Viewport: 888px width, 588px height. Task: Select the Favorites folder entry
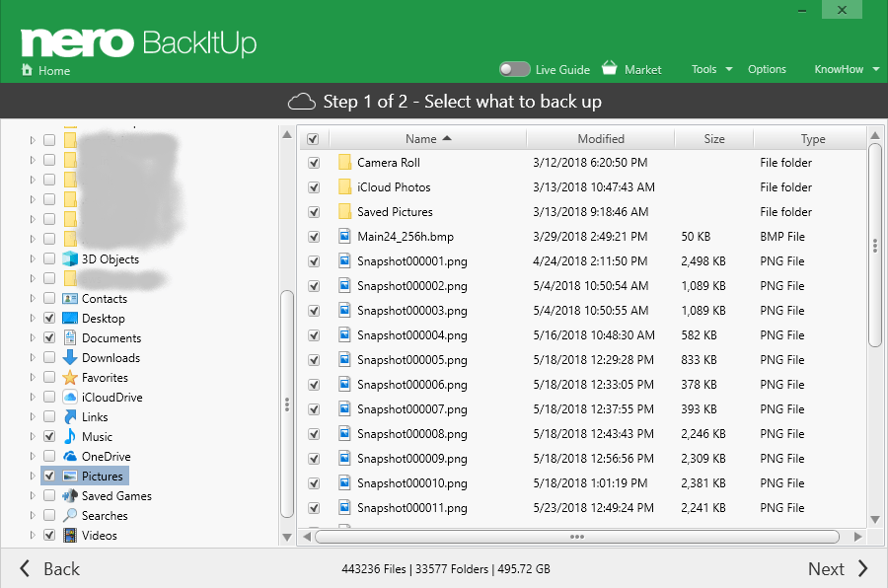coord(105,377)
